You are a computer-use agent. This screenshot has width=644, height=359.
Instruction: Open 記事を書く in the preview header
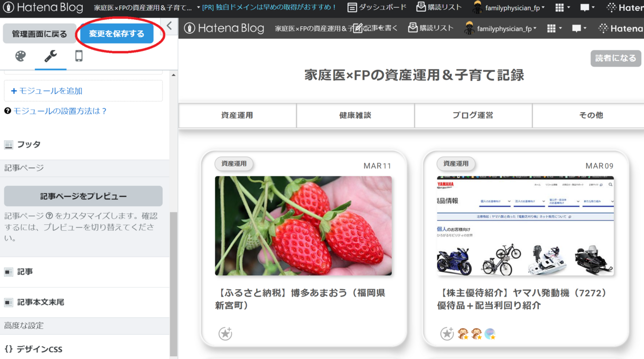[x=375, y=28]
